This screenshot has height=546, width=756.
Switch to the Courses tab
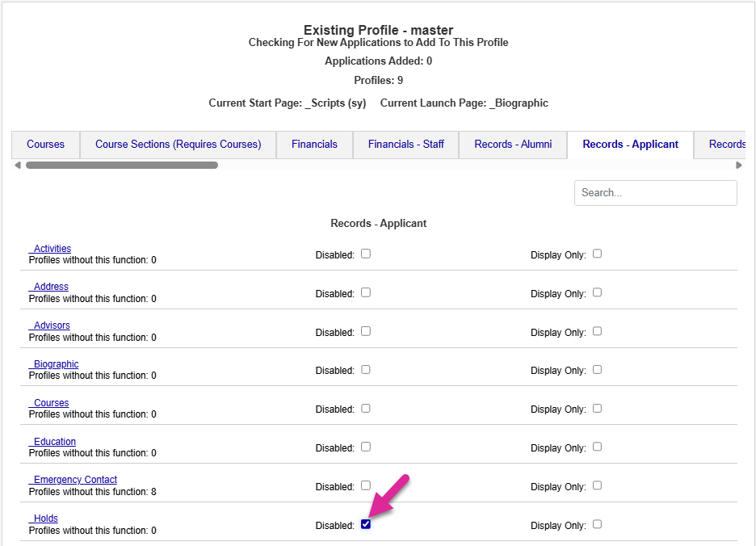pyautogui.click(x=45, y=145)
